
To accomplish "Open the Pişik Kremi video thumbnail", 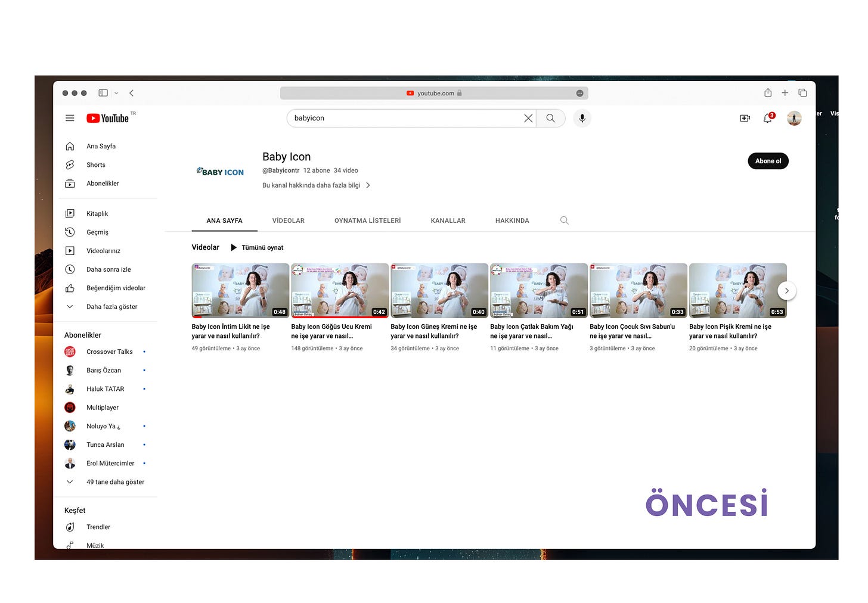I will pos(738,291).
